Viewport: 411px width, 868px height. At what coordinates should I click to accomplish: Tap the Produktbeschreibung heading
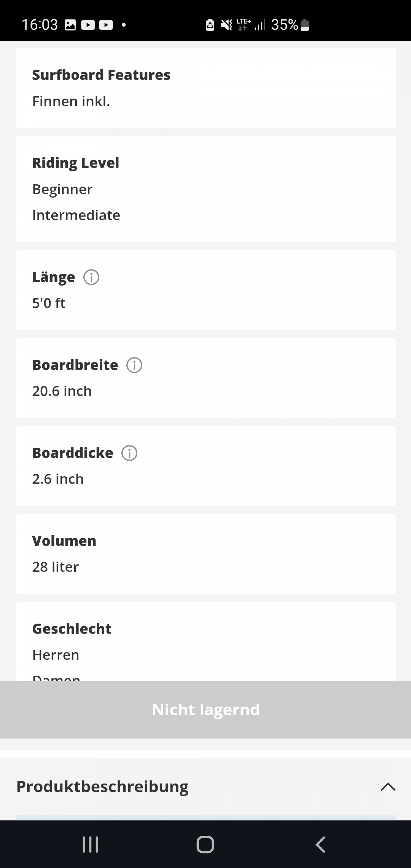pyautogui.click(x=102, y=787)
